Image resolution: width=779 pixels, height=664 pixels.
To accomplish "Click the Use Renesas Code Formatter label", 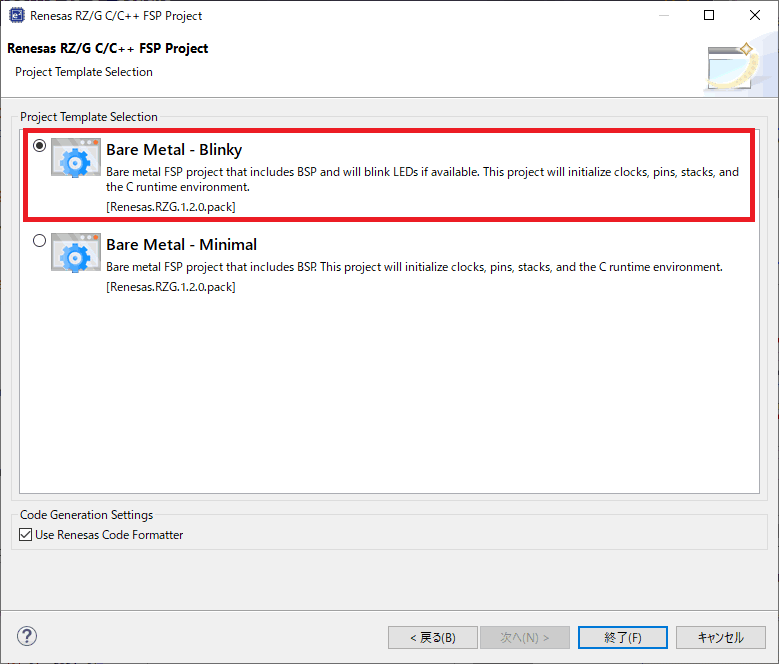I will [109, 535].
